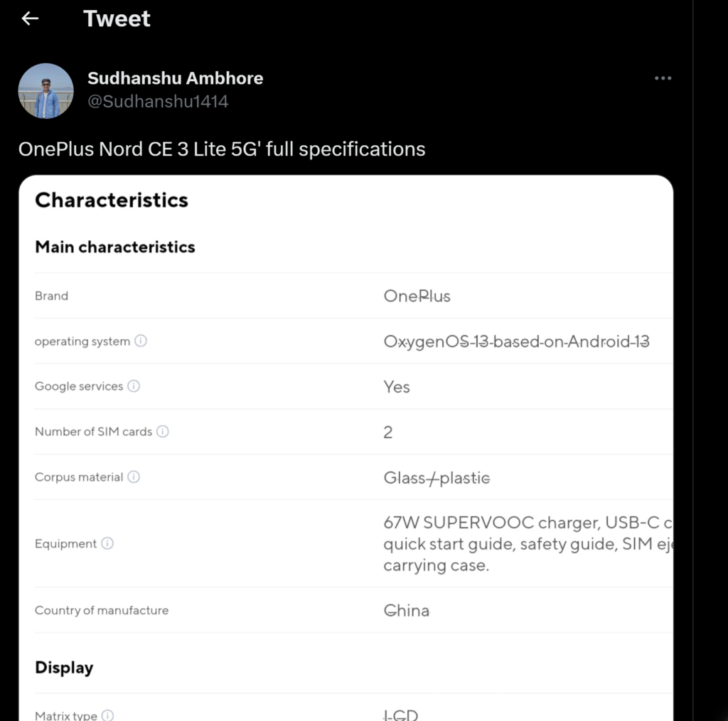The height and width of the screenshot is (721, 728).
Task: Open Sudhanshu Ambhore's profile via name
Action: pos(175,78)
